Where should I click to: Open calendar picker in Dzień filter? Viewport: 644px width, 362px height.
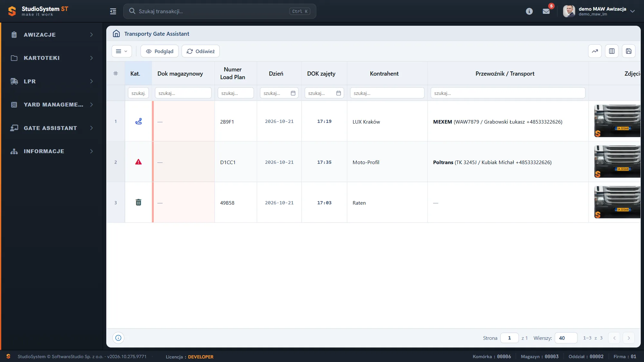293,93
